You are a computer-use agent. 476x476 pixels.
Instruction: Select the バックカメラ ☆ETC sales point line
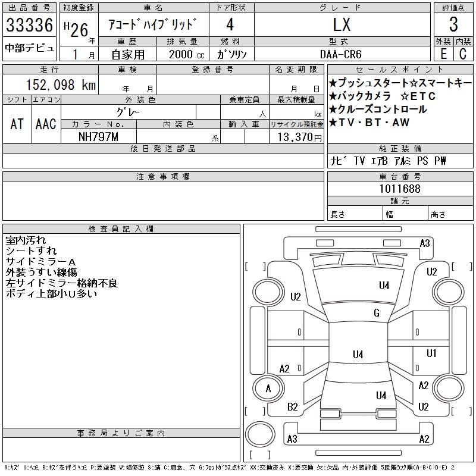(382, 96)
